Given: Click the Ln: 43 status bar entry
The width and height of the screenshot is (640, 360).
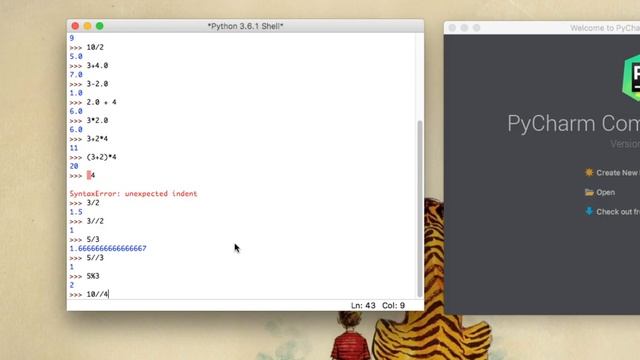Looking at the screenshot, I should (x=363, y=305).
